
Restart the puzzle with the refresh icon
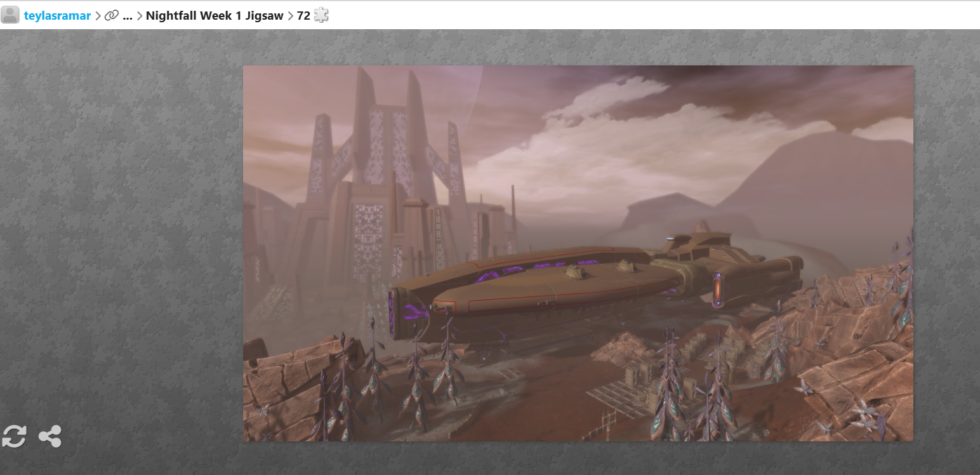(14, 436)
